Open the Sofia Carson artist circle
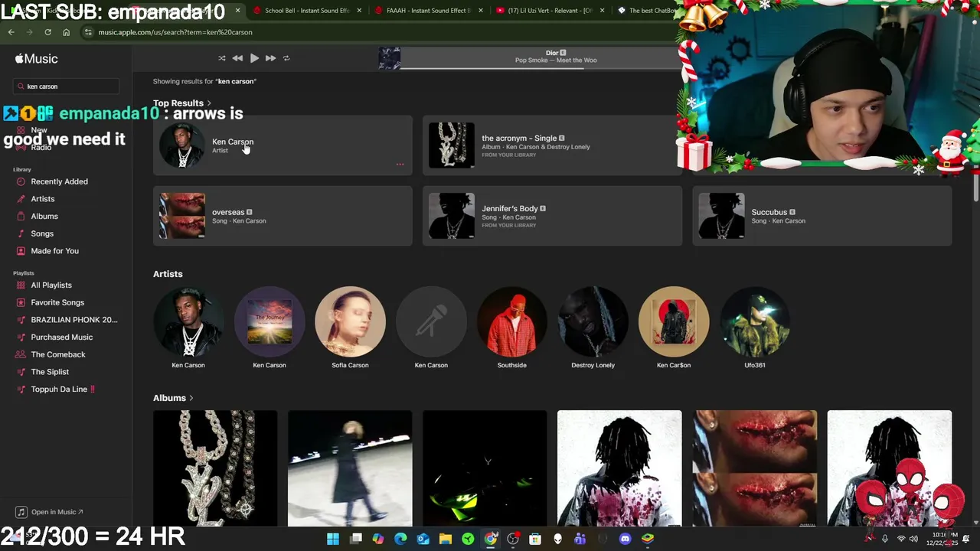The image size is (980, 551). [350, 322]
